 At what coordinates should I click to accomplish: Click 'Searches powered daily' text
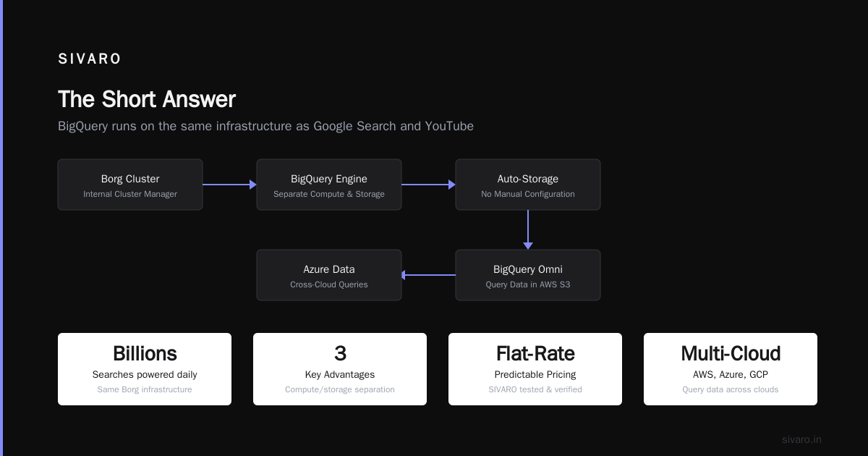point(145,375)
